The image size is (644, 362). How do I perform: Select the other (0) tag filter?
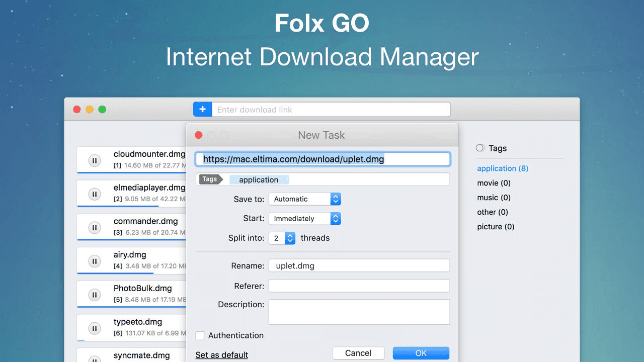point(493,212)
